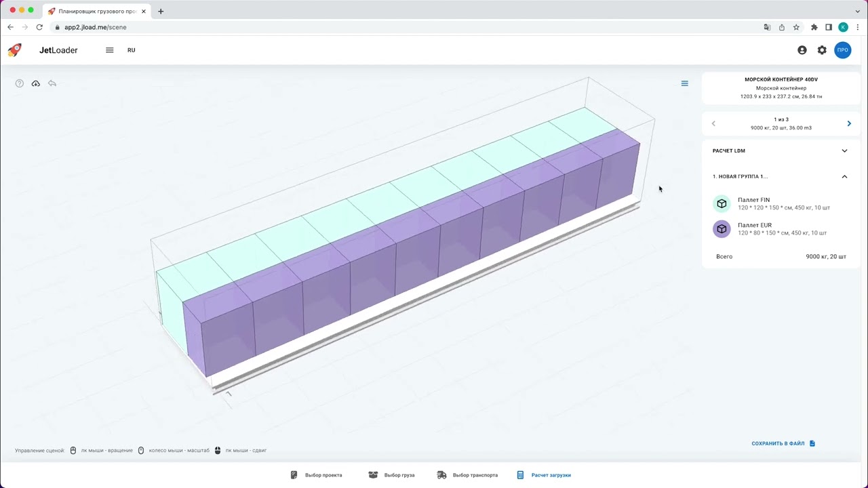Click the blue PRO badge
Screen dimensions: 868x488
843,50
